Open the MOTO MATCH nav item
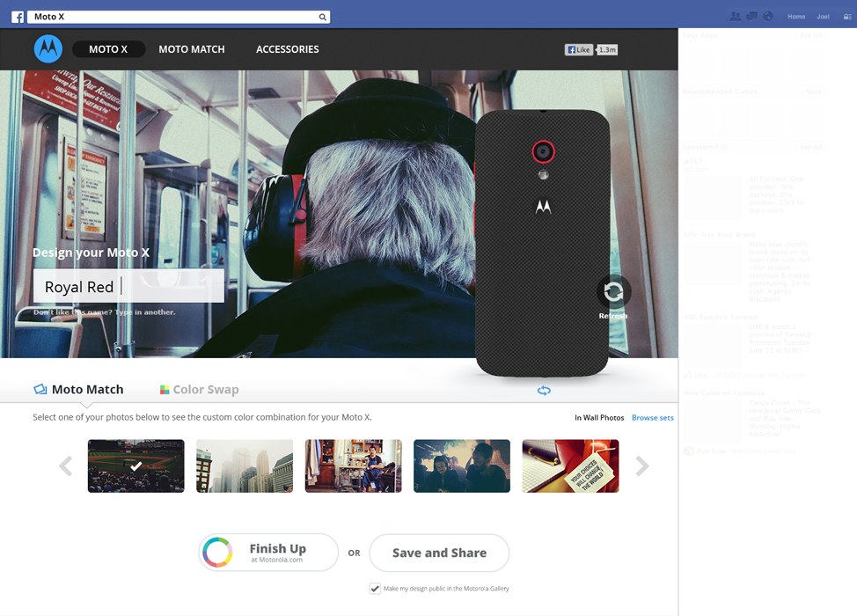Image resolution: width=857 pixels, height=616 pixels. point(192,49)
